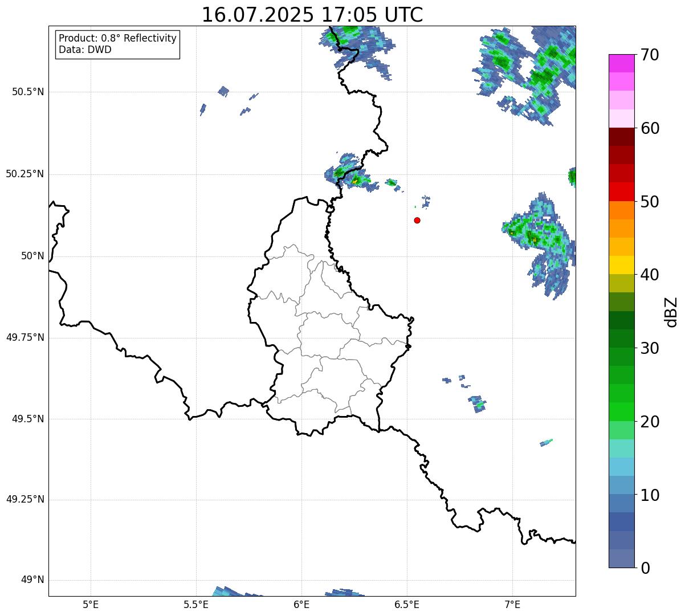Click the colorbar tick label 70

click(650, 55)
